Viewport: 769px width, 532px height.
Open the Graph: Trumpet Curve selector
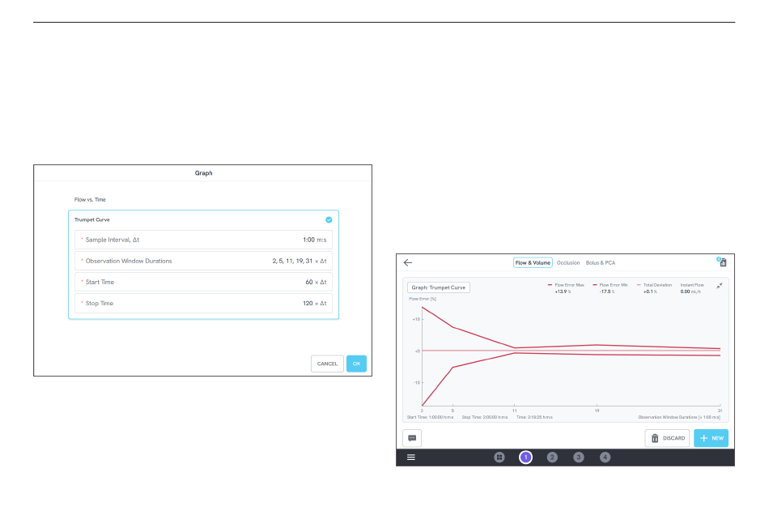tap(439, 287)
